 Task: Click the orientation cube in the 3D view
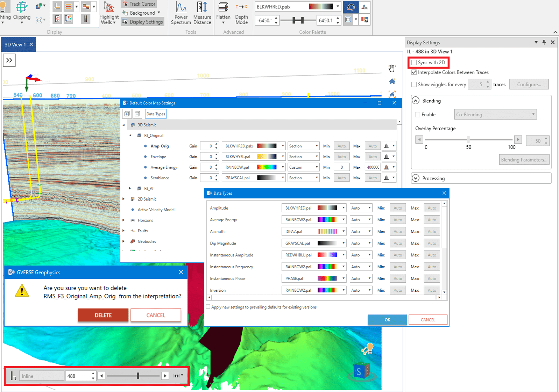click(361, 371)
